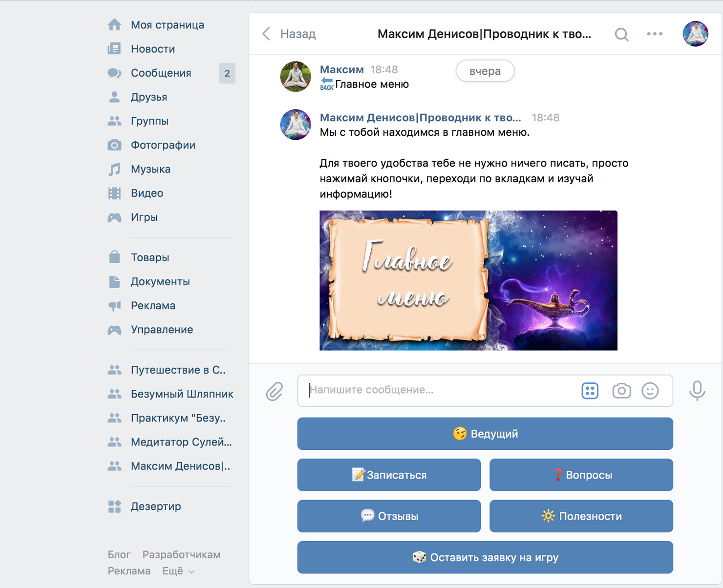Open Игры in the left menu

pyautogui.click(x=144, y=217)
